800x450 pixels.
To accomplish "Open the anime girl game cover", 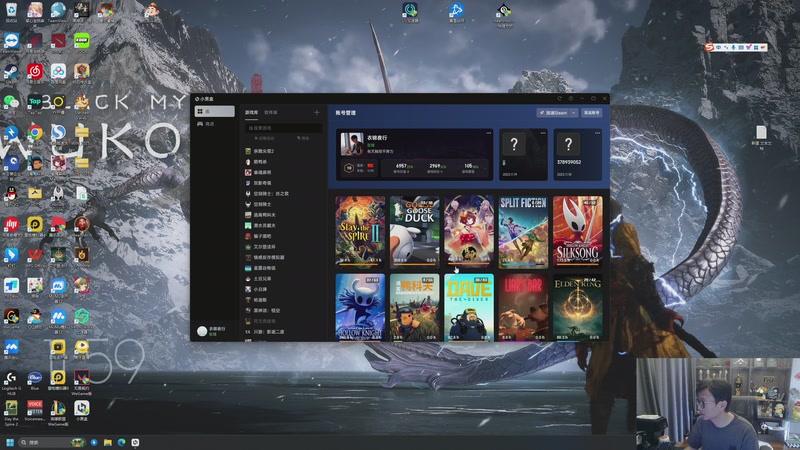I will 469,231.
